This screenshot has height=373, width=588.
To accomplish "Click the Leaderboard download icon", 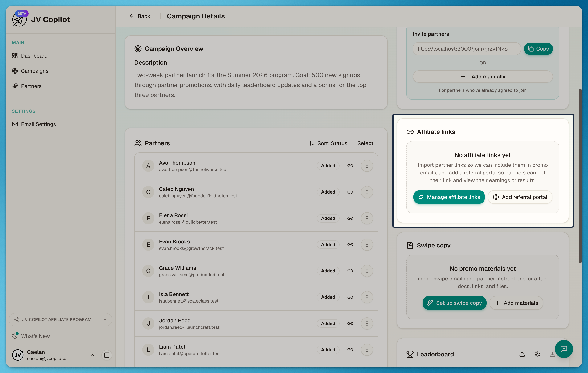I will 552,354.
